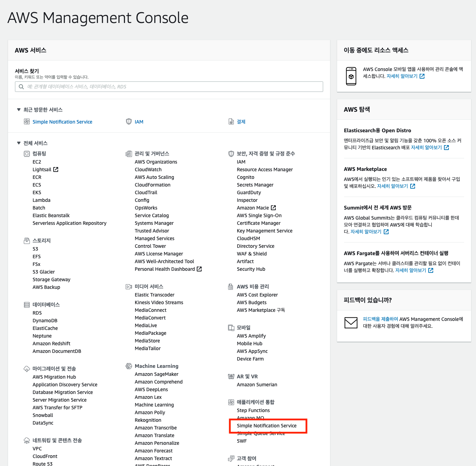This screenshot has width=476, height=466.
Task: Click the 데이터베이스 category icon
Action: pyautogui.click(x=27, y=305)
